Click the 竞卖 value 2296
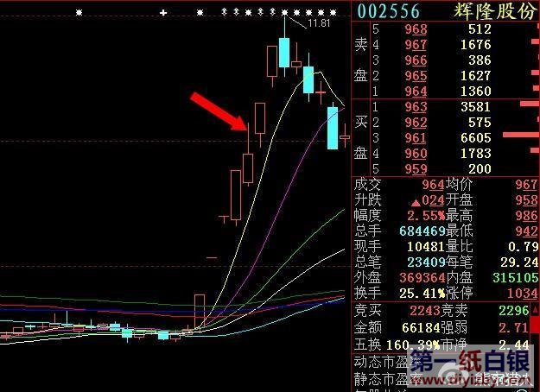 pyautogui.click(x=514, y=311)
